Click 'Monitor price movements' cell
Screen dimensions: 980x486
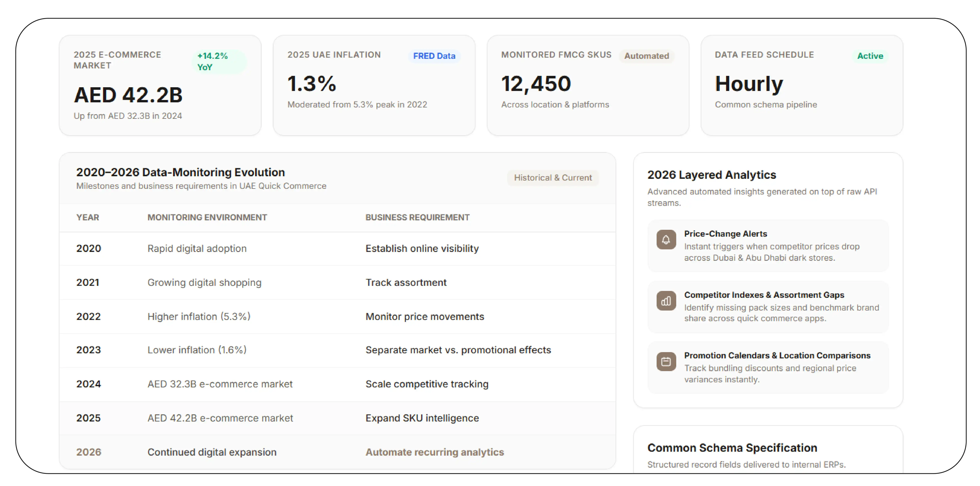coord(425,317)
